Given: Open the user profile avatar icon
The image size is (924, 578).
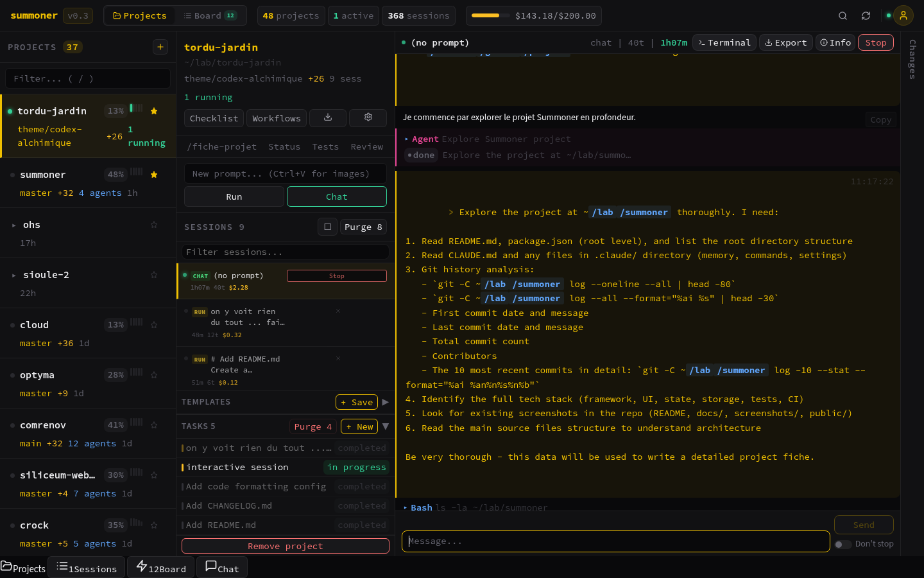Looking at the screenshot, I should tap(903, 15).
